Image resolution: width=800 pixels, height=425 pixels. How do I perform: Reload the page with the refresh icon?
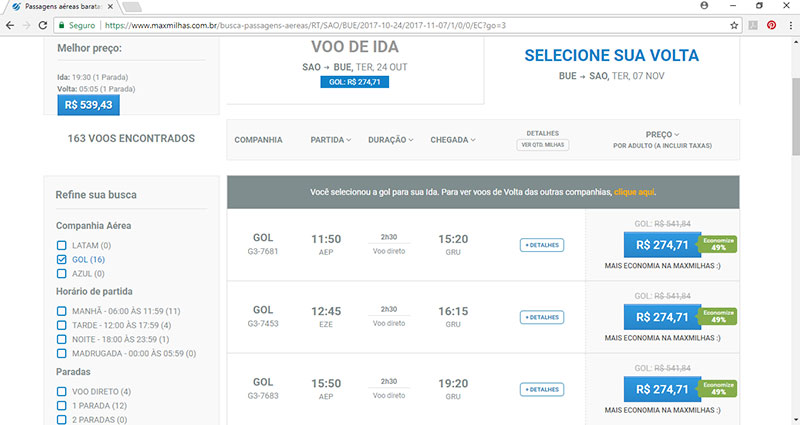pos(43,25)
